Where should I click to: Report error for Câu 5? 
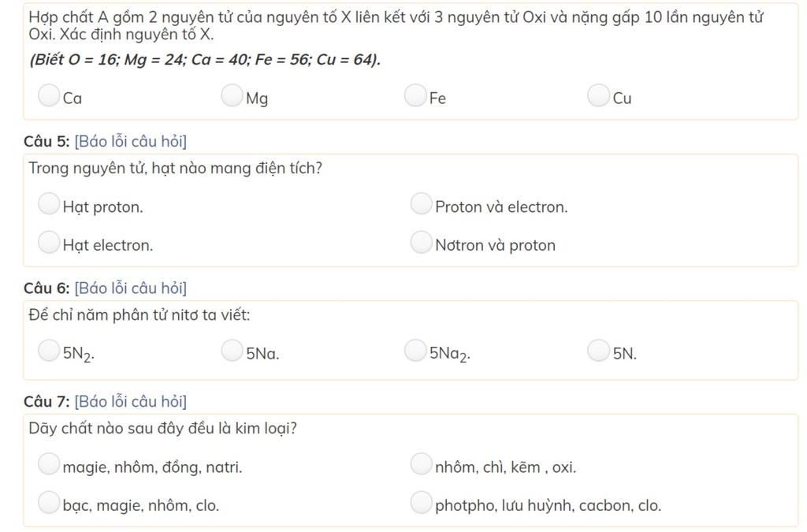point(130,142)
